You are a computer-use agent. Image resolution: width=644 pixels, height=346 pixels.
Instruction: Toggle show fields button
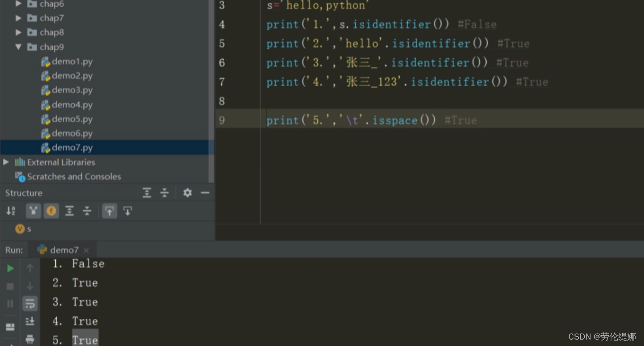click(x=51, y=211)
